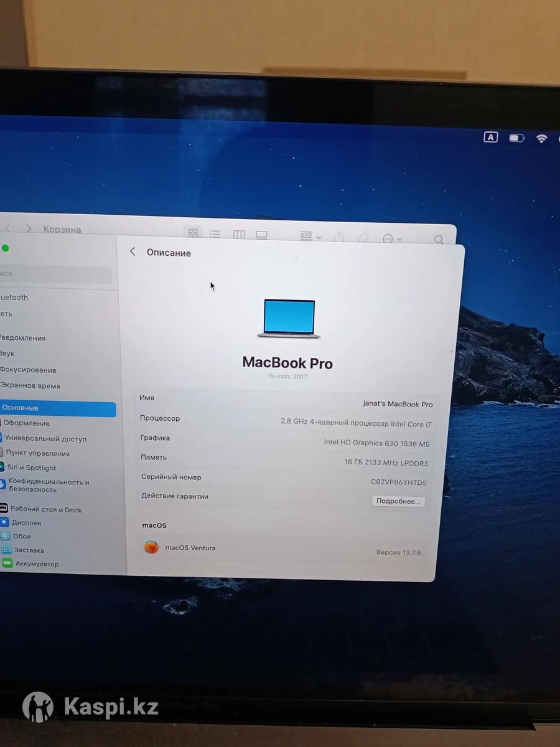Open Аккумулятор settings in sidebar
This screenshot has width=560, height=747.
click(x=36, y=564)
